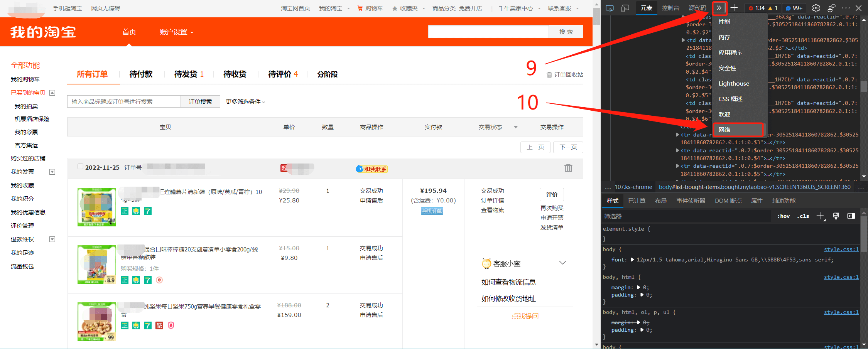
Task: Toggle the .cls class editor
Action: click(x=803, y=216)
